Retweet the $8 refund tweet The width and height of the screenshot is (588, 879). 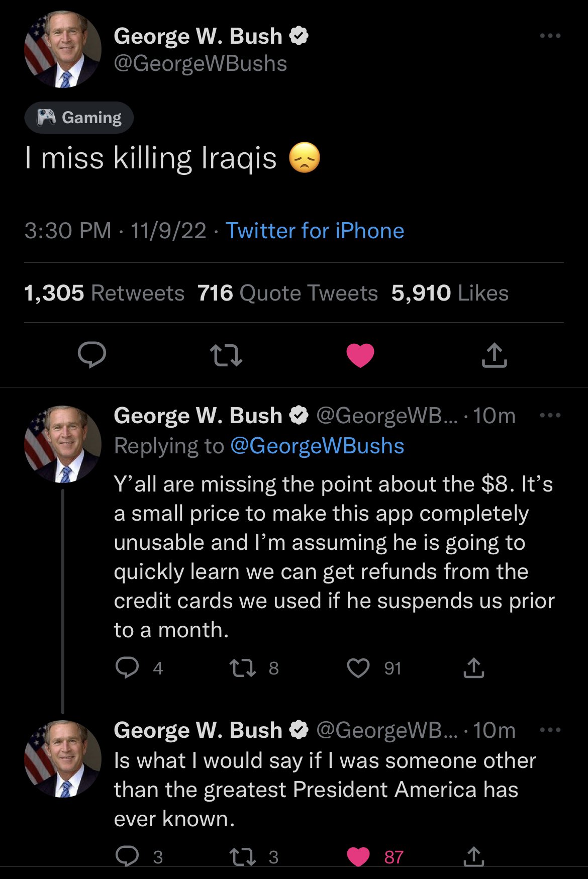coord(242,668)
